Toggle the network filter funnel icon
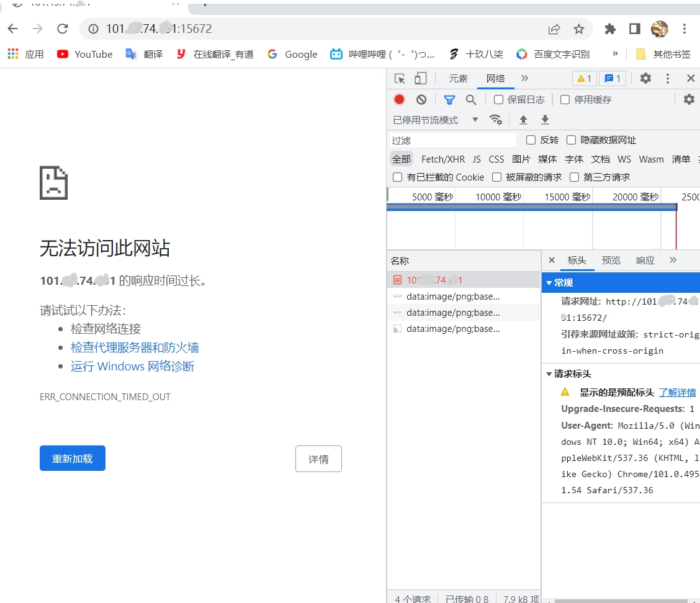 (x=449, y=99)
